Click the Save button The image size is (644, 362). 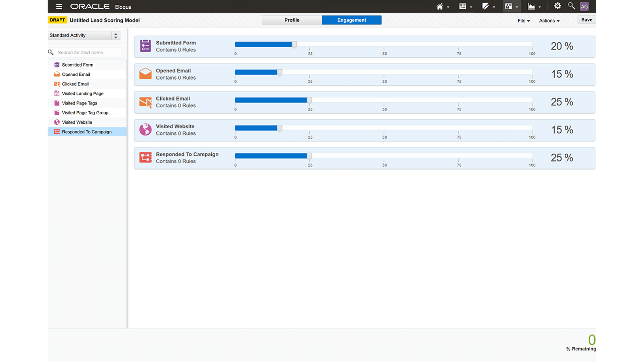point(586,19)
